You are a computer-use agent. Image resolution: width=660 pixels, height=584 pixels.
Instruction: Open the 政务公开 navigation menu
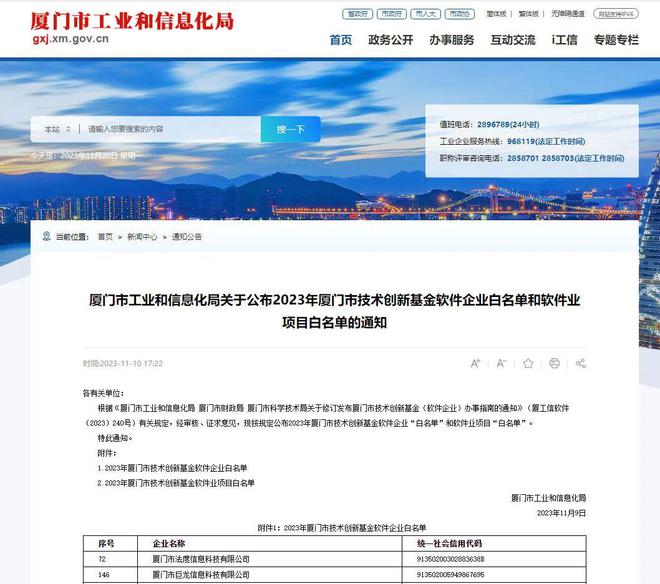(x=390, y=40)
